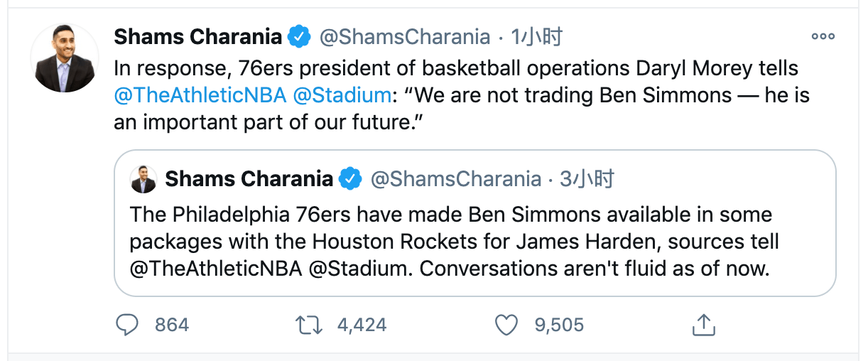Click the retweet arrows icon

(x=309, y=325)
